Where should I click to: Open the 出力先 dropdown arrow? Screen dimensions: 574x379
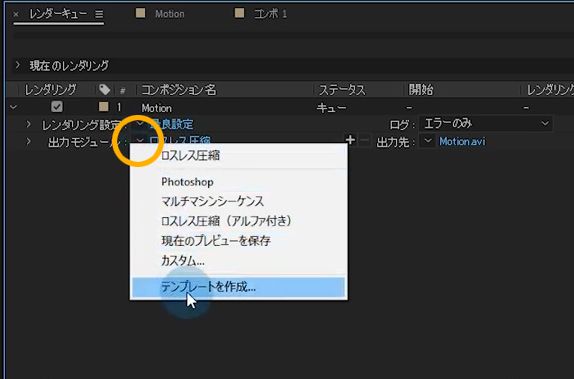428,141
